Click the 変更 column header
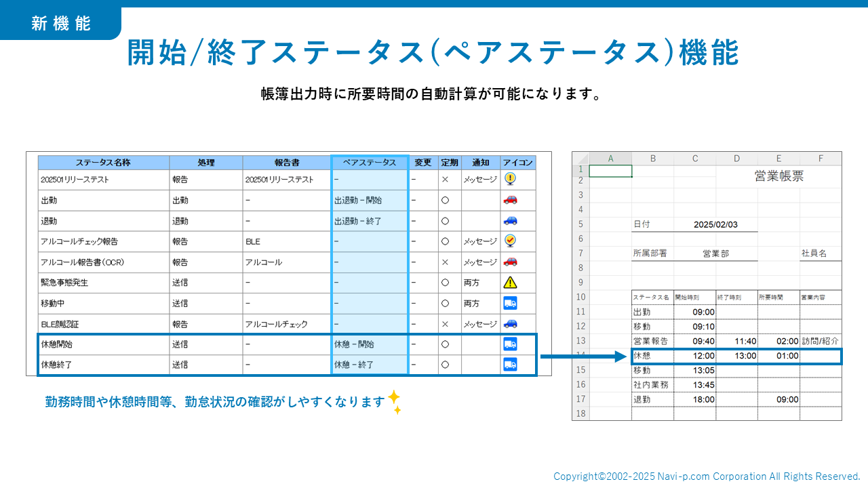This screenshot has width=868, height=488. click(x=423, y=163)
